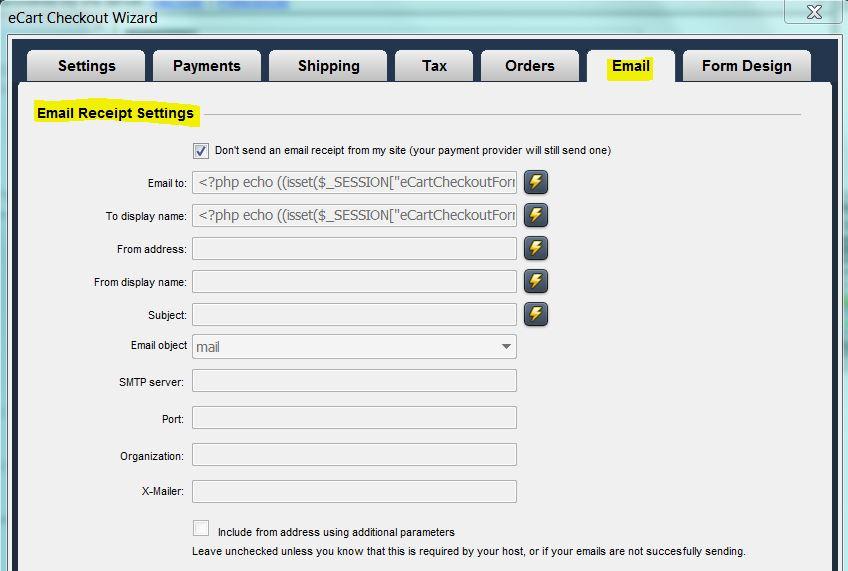Open the Orders tab
This screenshot has width=848, height=571.
[x=529, y=66]
